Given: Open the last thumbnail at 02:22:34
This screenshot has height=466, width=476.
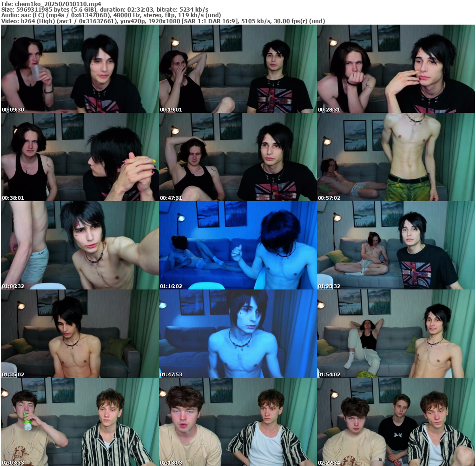Looking at the screenshot, I should click(396, 422).
